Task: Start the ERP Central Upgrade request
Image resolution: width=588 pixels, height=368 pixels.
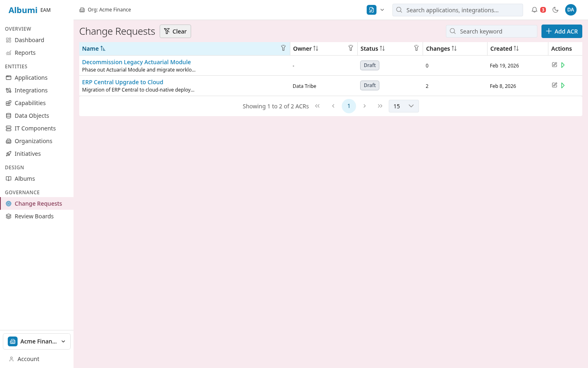Action: tap(563, 85)
